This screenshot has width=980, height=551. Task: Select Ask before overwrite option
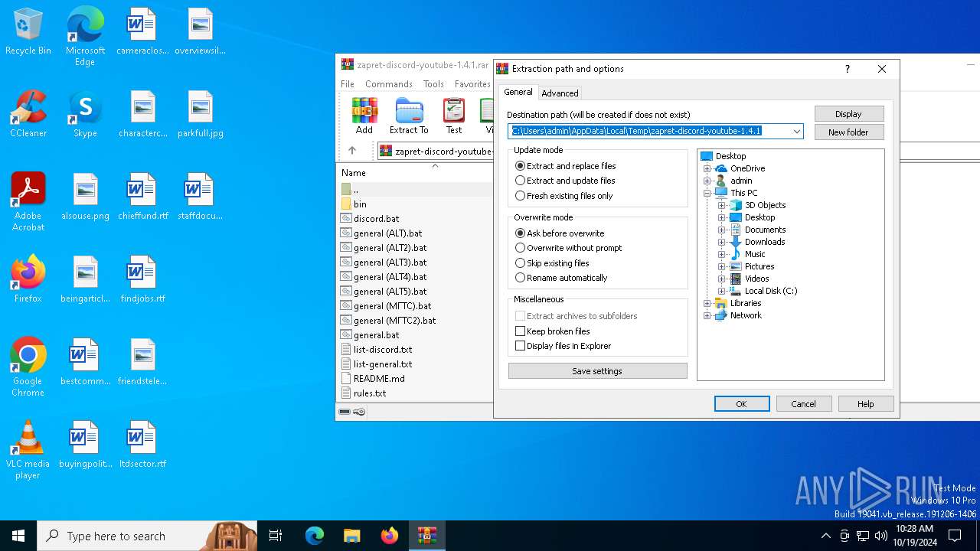click(x=560, y=233)
